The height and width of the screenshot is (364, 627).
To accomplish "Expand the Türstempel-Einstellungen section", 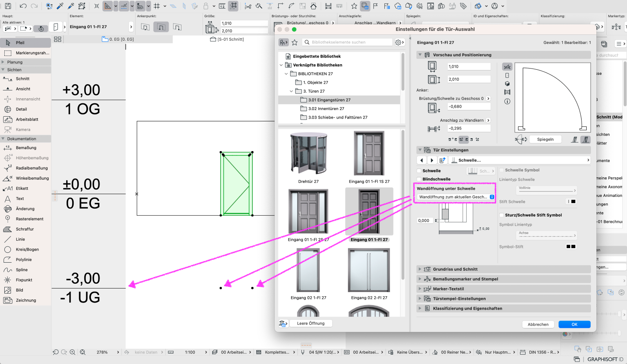I will 420,299.
